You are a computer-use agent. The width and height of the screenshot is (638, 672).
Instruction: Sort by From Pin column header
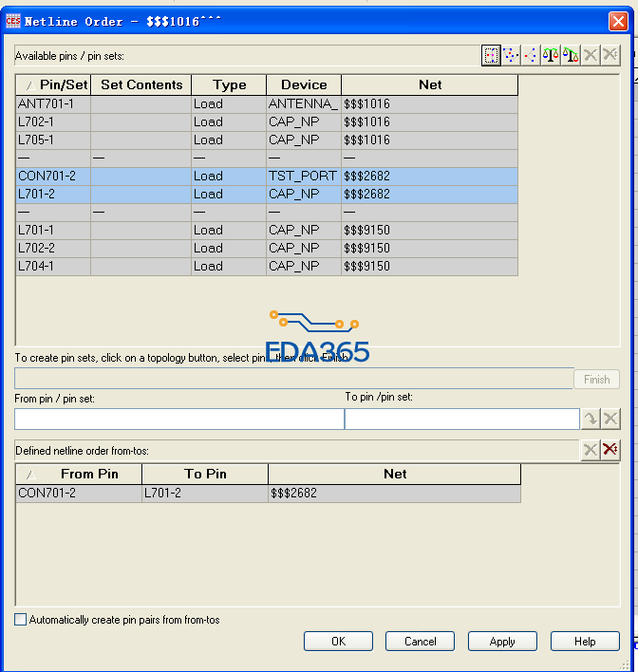click(x=79, y=474)
